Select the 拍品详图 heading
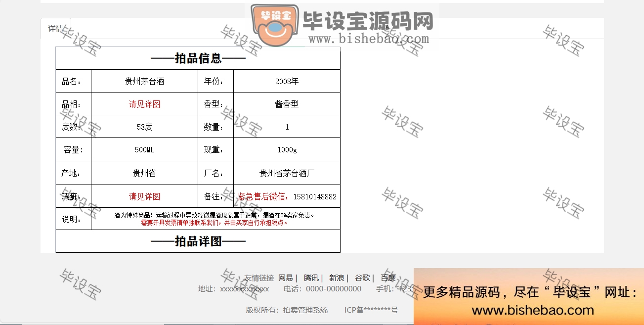 [198, 241]
